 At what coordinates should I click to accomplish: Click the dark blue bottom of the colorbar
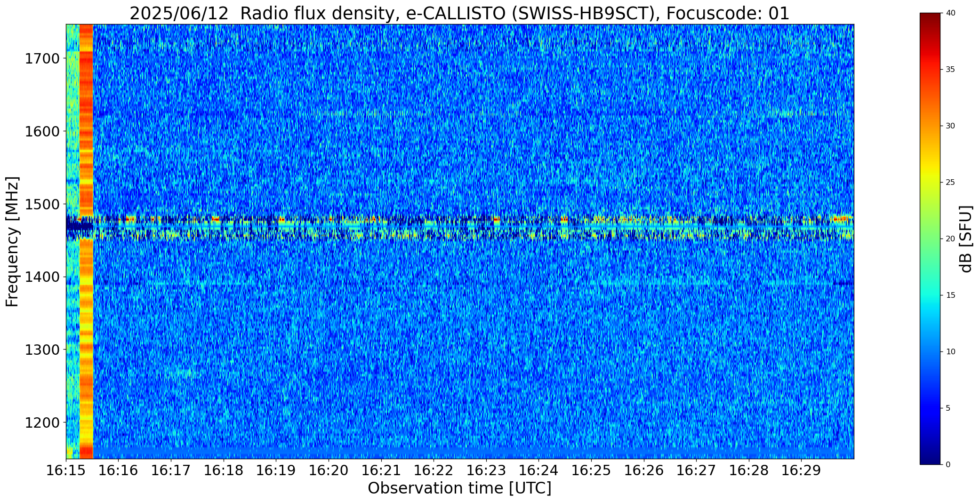point(931,456)
